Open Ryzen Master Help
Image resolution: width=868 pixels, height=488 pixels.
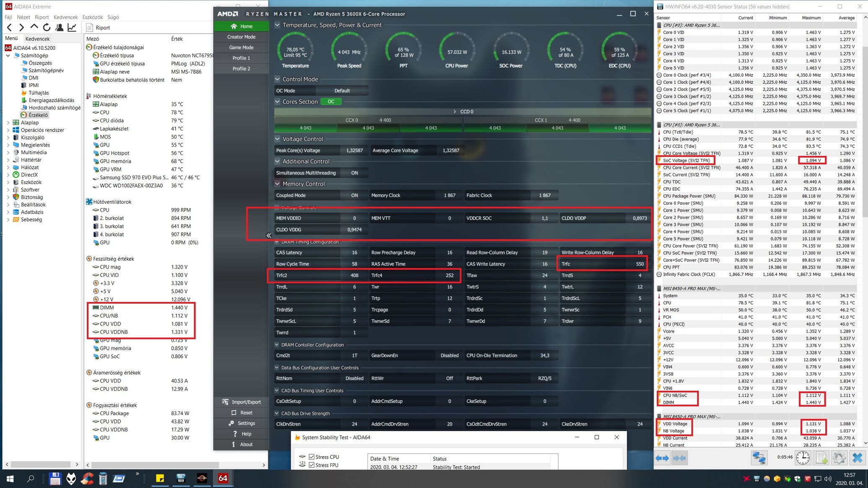[241, 434]
